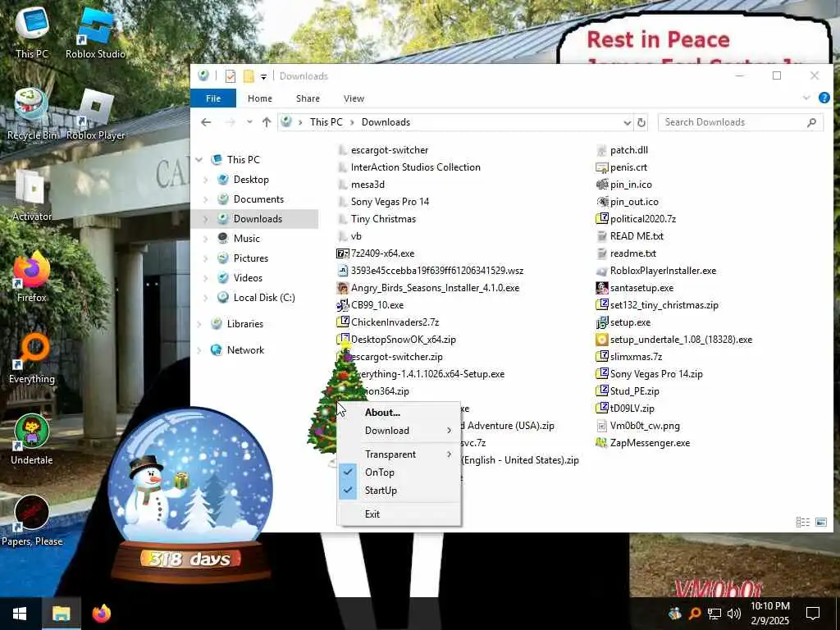Click the snow globe countdown widget
The image size is (840, 630).
(189, 495)
